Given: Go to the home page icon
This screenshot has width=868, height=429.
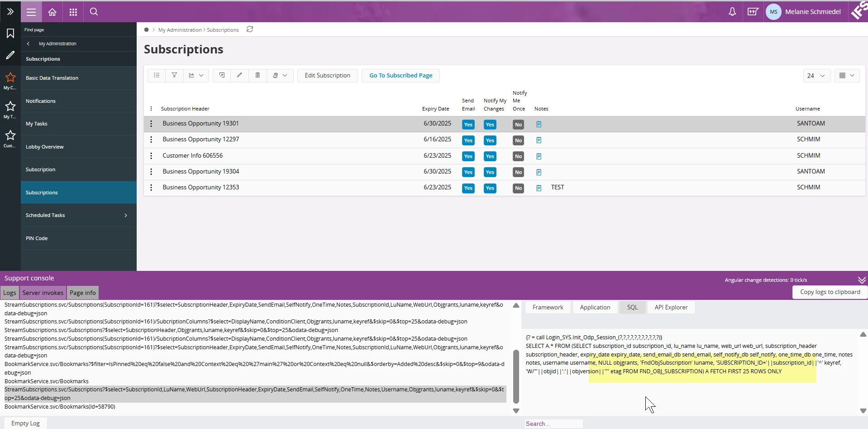Looking at the screenshot, I should pos(52,12).
